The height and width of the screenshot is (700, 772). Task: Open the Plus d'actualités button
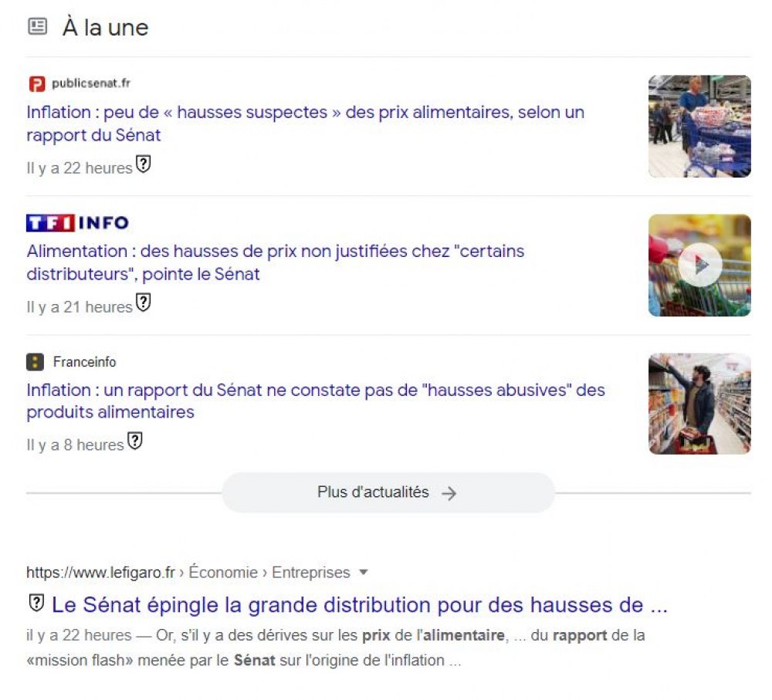click(x=388, y=492)
